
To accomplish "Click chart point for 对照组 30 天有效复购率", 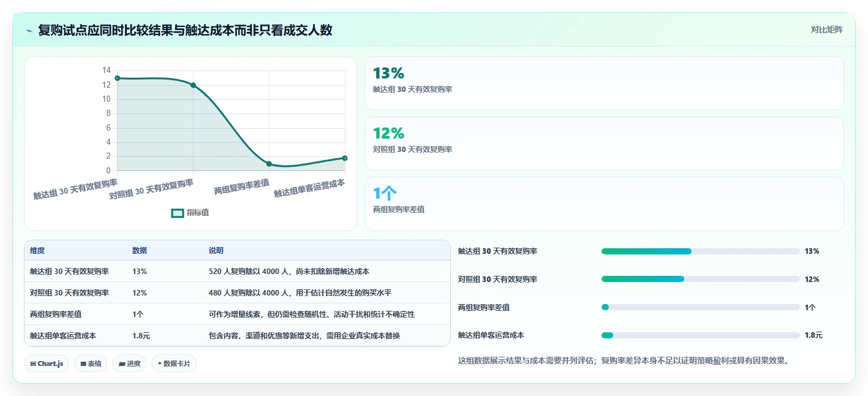I will pos(193,85).
